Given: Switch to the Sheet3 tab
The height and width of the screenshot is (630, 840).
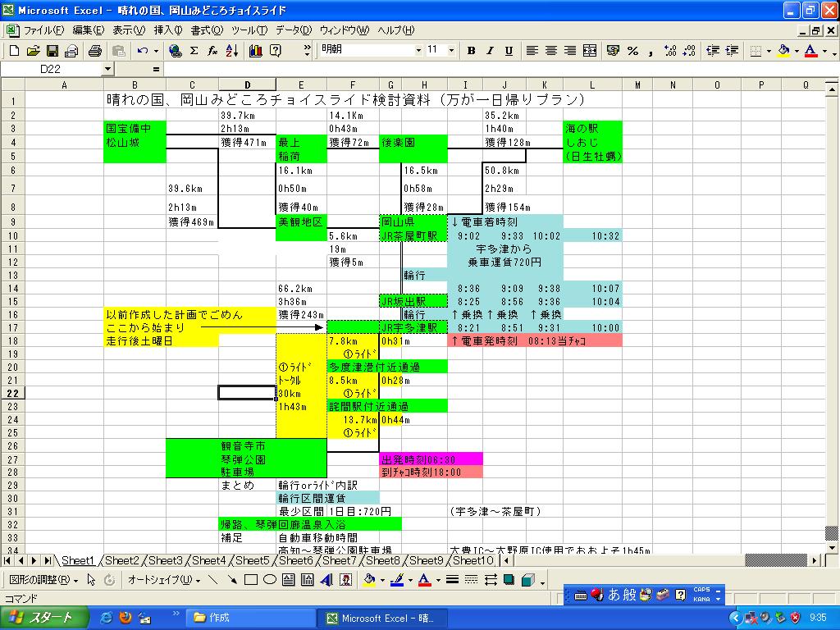Looking at the screenshot, I should [x=166, y=561].
